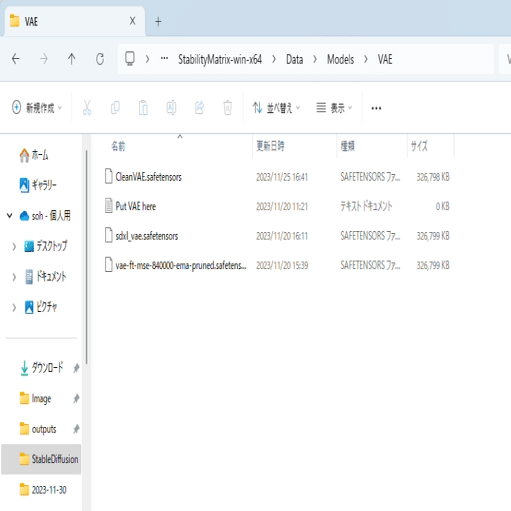Screen dimensions: 511x511
Task: Click the Rename icon in toolbar
Action: point(171,108)
